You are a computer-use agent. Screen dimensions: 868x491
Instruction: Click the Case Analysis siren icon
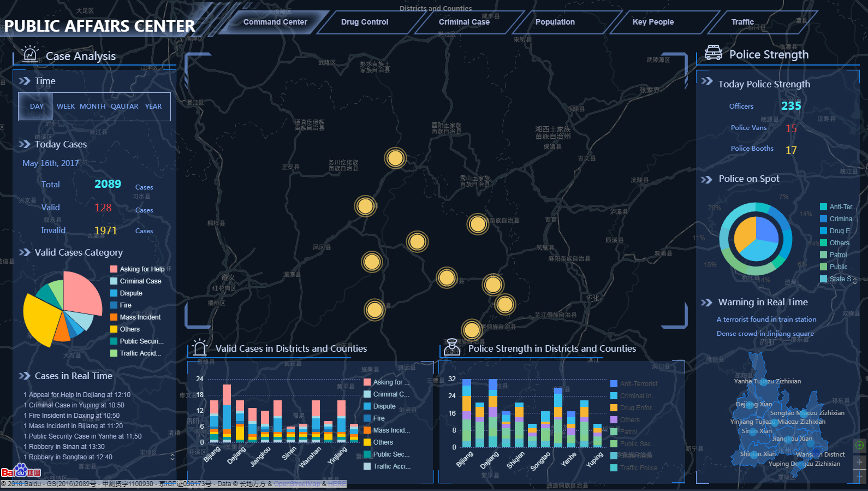pos(30,55)
